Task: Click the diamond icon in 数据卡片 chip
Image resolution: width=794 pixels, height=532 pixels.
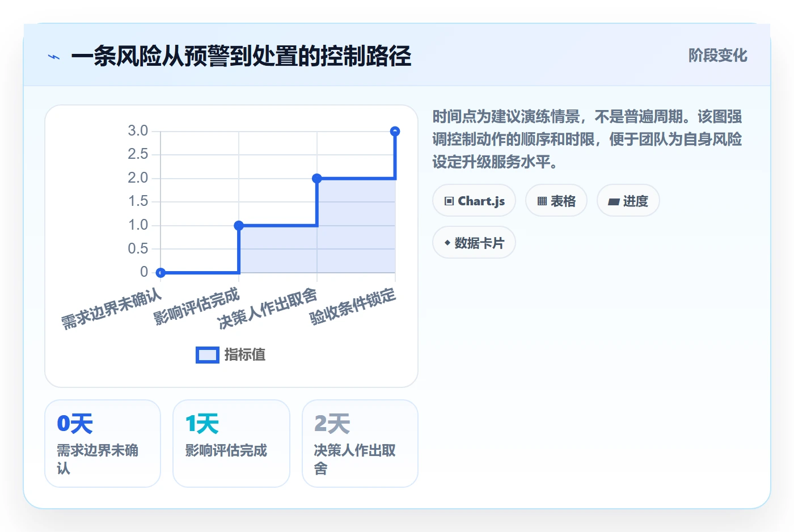Action: click(447, 243)
